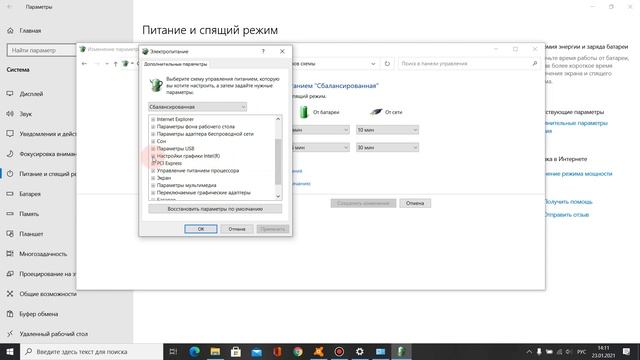Click the Windows Start button
The width and height of the screenshot is (640, 360).
10,351
